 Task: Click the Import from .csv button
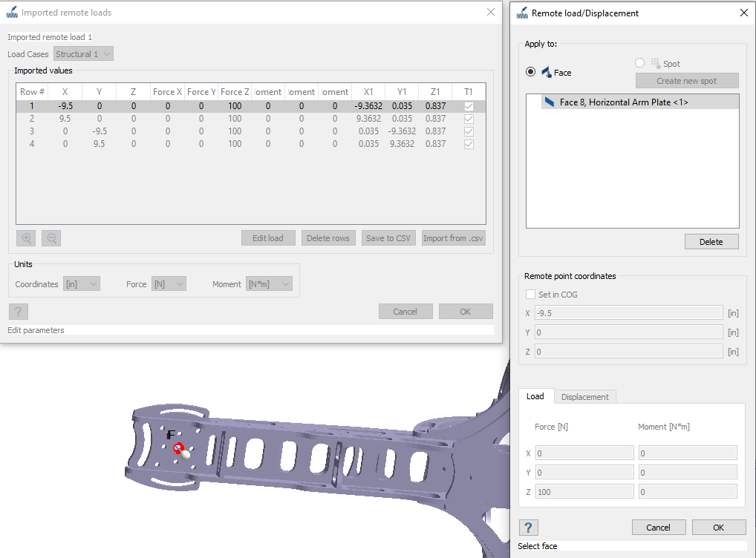point(453,238)
